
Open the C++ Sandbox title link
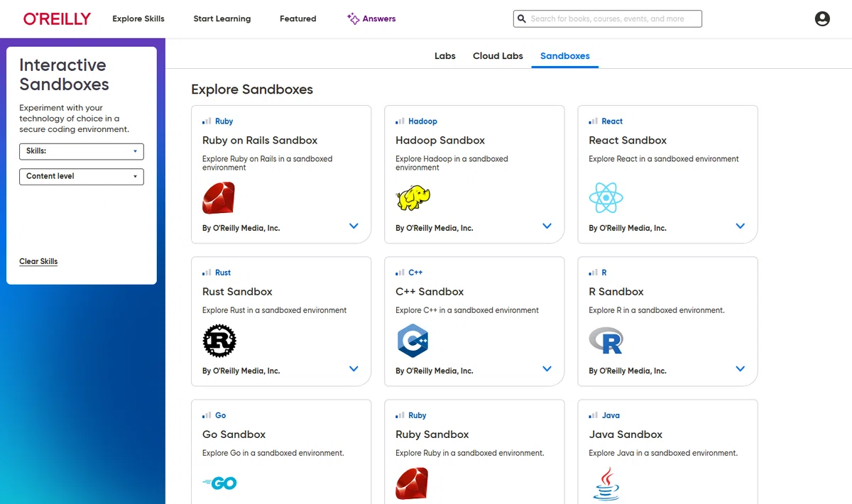click(430, 292)
